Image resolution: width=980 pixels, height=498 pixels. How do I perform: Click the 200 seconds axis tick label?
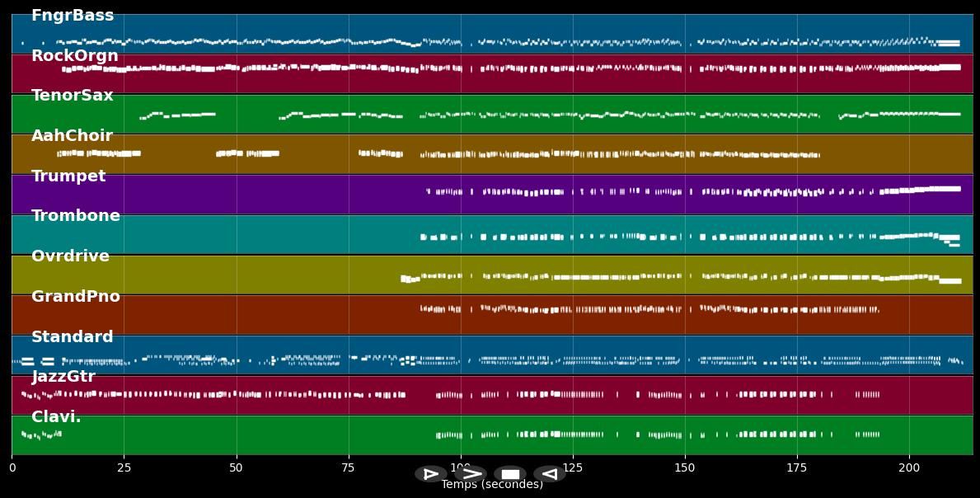point(909,467)
